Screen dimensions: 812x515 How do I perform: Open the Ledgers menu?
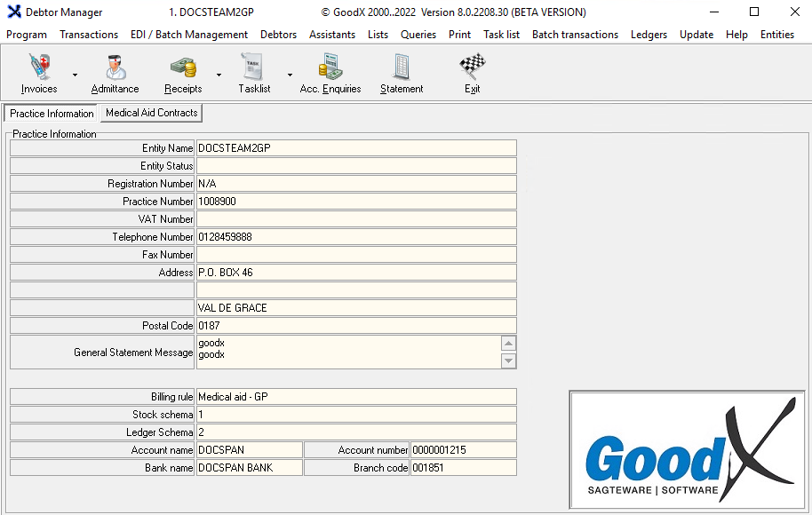click(649, 35)
